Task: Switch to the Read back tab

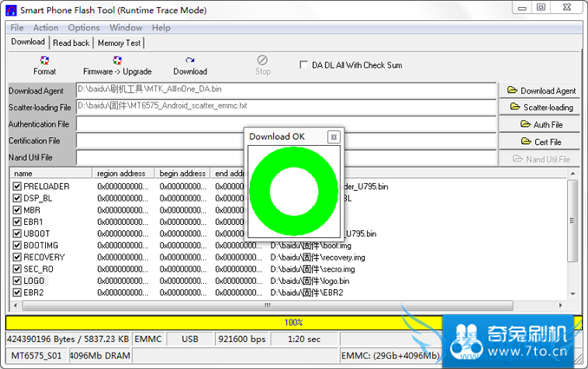Action: point(71,43)
